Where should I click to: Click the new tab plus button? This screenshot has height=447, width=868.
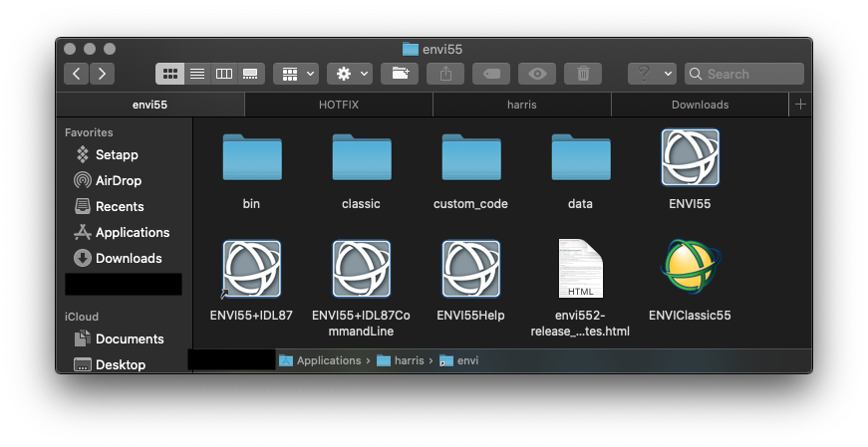800,105
